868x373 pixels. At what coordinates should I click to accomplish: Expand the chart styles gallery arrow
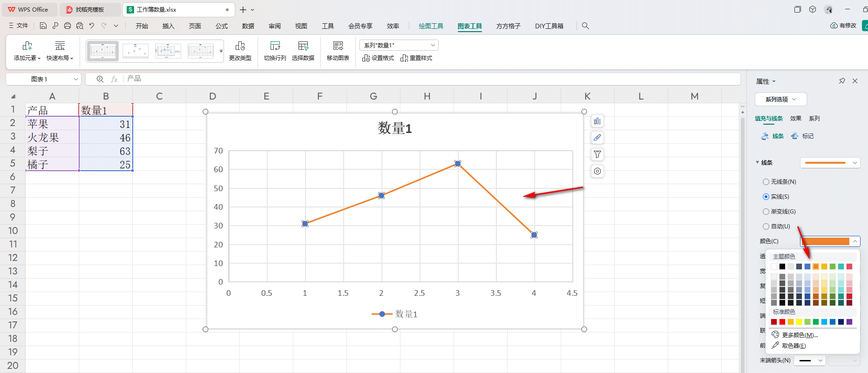(221, 51)
